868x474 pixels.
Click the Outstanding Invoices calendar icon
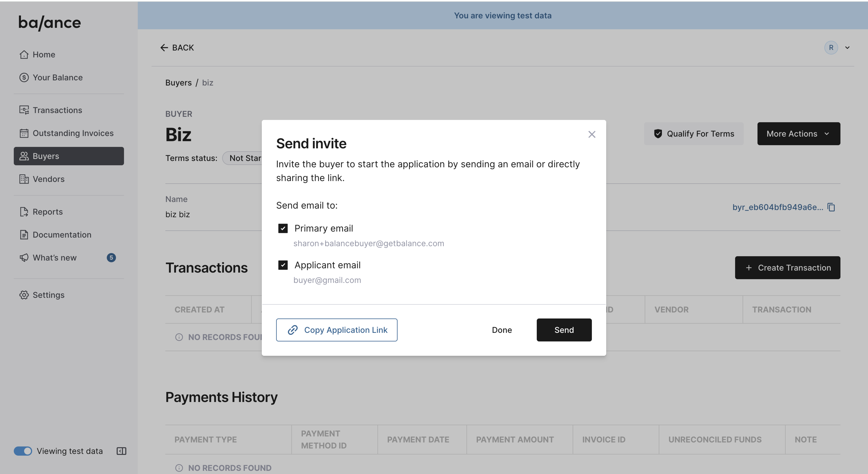click(24, 133)
